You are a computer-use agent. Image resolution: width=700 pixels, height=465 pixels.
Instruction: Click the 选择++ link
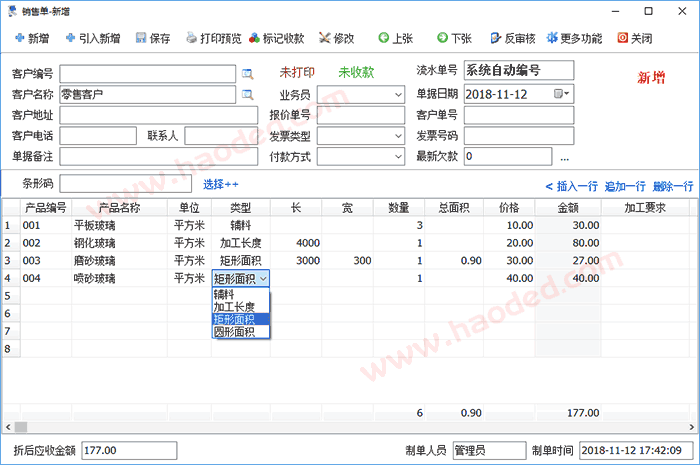click(221, 184)
